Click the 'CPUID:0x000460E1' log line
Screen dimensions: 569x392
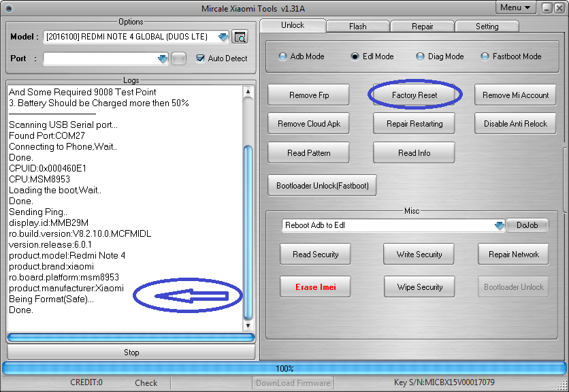pos(48,168)
